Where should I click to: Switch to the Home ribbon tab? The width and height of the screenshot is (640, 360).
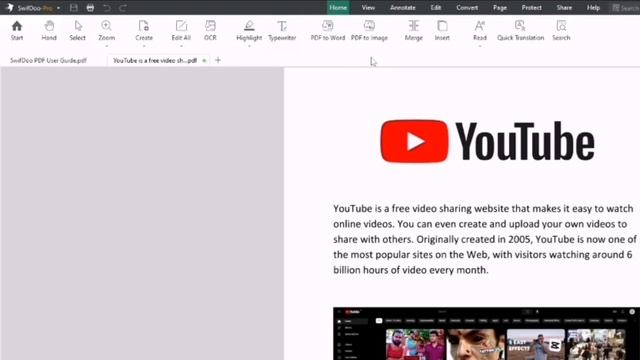point(338,7)
